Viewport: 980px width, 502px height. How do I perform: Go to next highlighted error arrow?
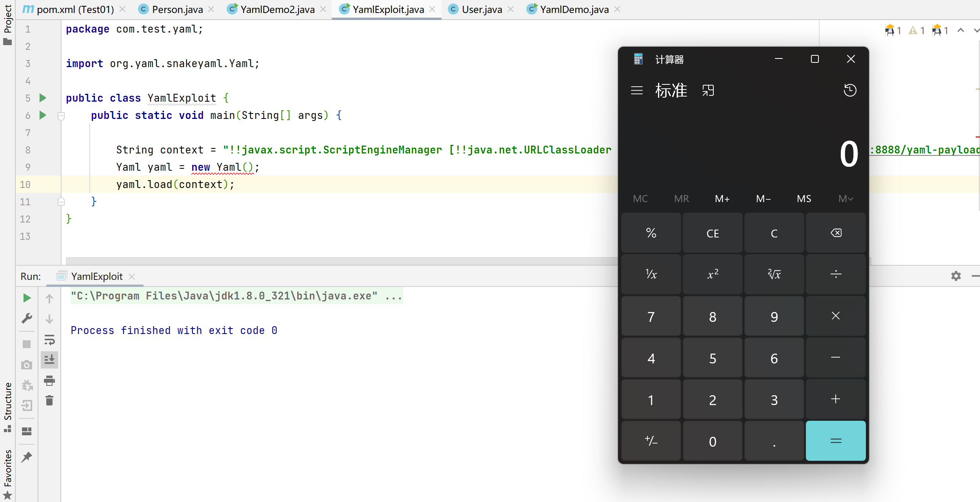point(976,30)
